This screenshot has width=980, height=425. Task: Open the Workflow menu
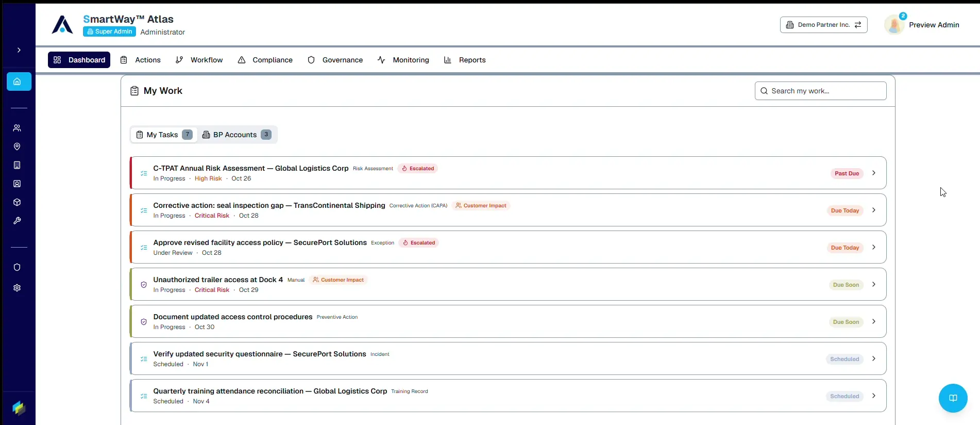click(199, 60)
